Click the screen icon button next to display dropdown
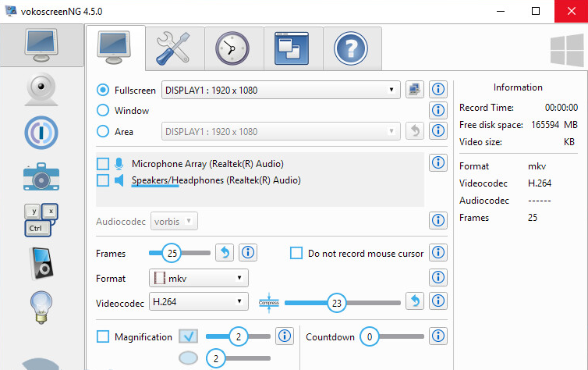Viewport: 588px width, 370px height. pyautogui.click(x=415, y=89)
